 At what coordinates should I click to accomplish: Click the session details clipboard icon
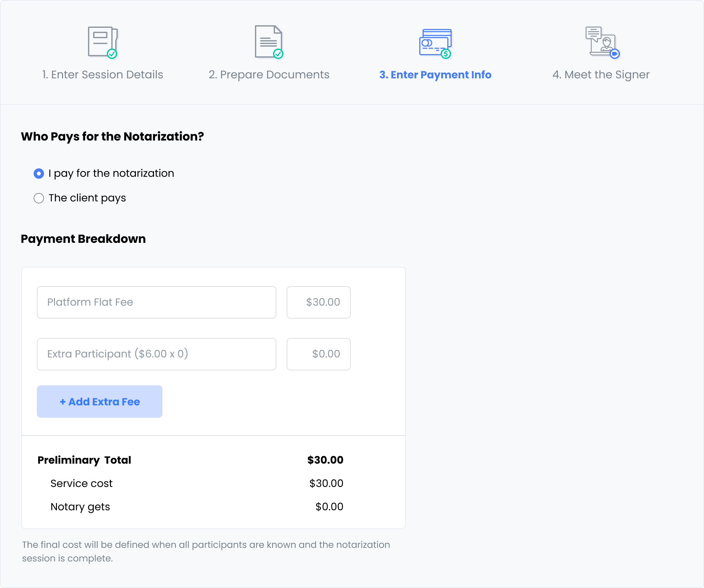click(103, 42)
